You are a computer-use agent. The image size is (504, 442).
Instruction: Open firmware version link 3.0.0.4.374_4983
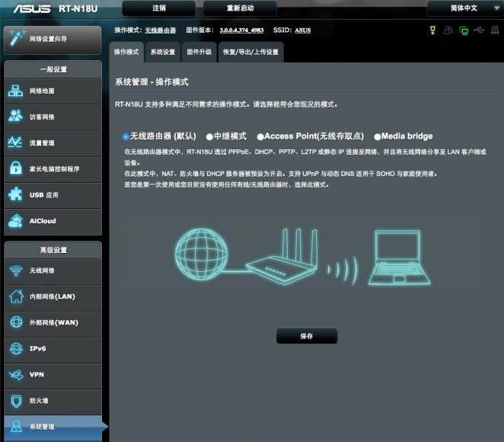tap(241, 30)
